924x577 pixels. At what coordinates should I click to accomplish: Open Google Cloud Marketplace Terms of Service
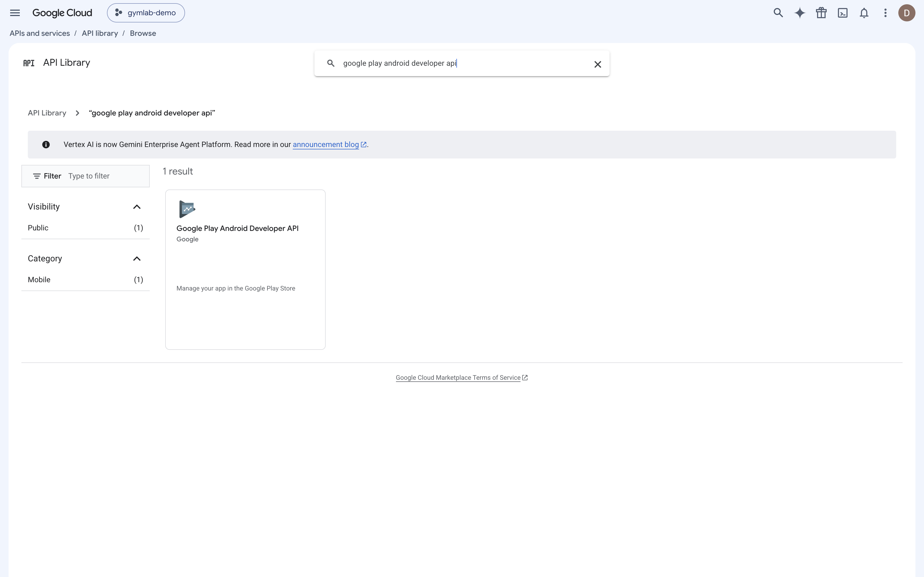click(x=458, y=377)
